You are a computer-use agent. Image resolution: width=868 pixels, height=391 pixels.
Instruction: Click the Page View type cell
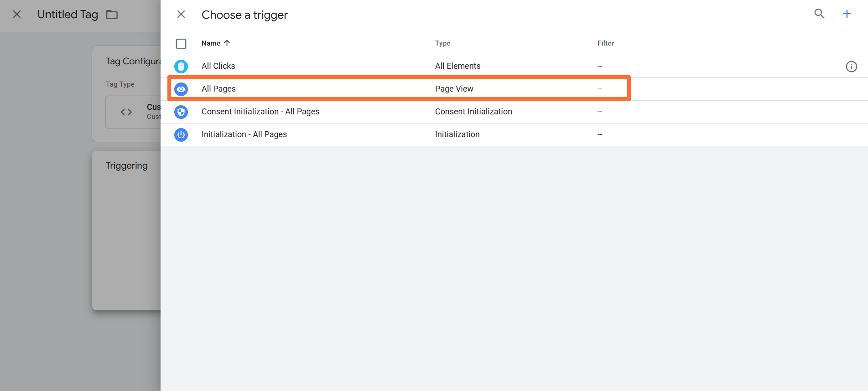click(454, 89)
